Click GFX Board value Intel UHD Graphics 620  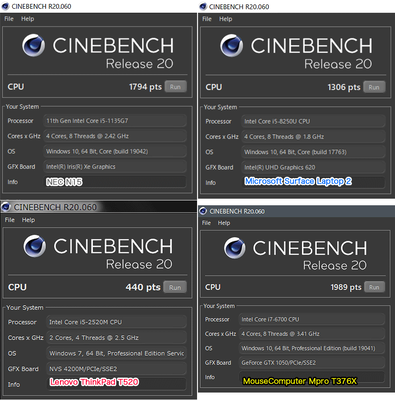click(x=313, y=167)
